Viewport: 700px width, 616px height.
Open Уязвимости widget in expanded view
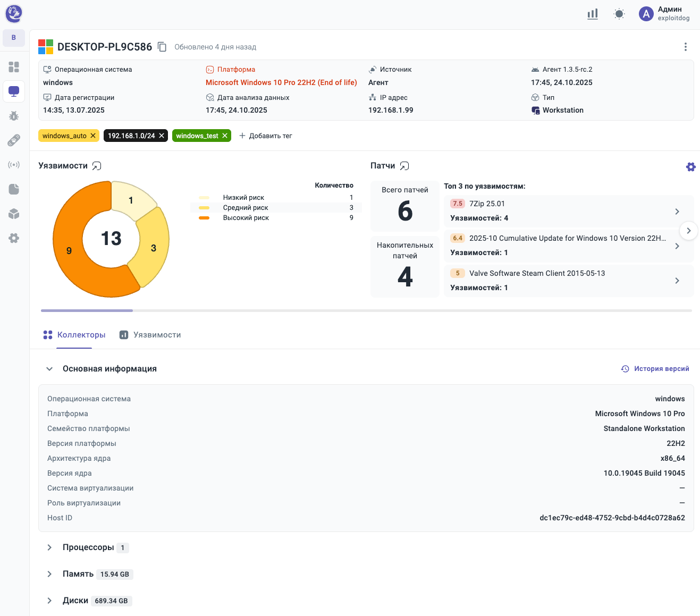click(x=97, y=166)
